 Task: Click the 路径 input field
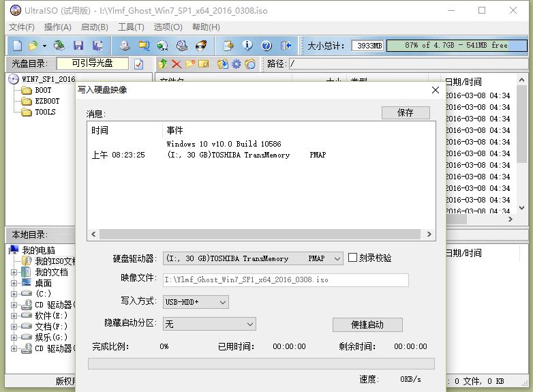[x=408, y=63]
